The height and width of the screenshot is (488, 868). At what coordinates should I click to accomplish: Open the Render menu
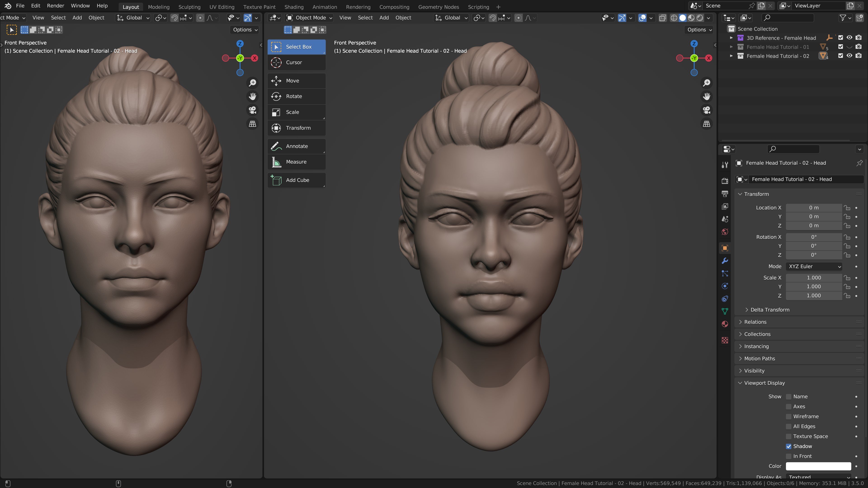[x=55, y=6]
